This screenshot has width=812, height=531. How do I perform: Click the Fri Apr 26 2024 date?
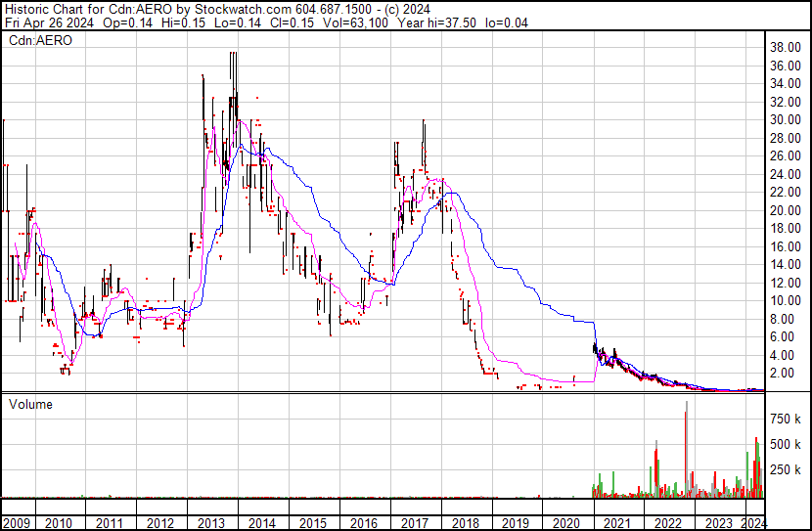pyautogui.click(x=49, y=22)
